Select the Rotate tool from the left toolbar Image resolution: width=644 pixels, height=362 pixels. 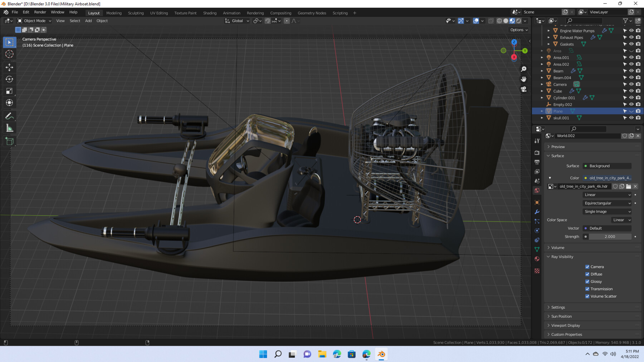point(10,79)
